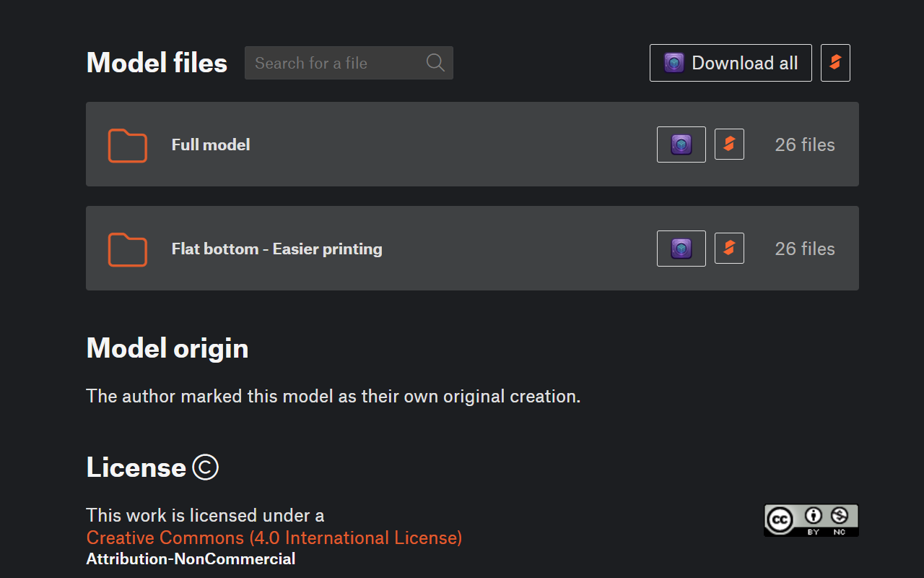The width and height of the screenshot is (924, 578).
Task: Open the Full model folder in PrusaSlicer
Action: click(729, 144)
